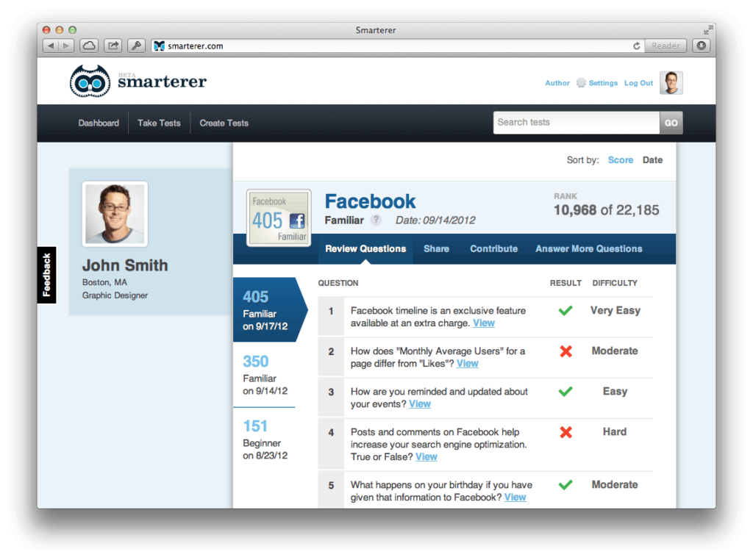Click the Settings gear icon
The height and width of the screenshot is (560, 753).
[x=581, y=82]
